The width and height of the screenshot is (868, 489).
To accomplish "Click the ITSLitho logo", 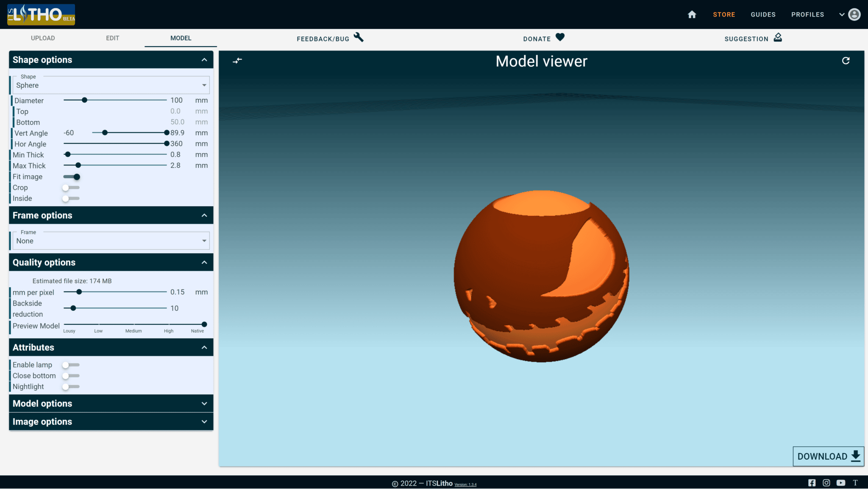I will (x=41, y=14).
